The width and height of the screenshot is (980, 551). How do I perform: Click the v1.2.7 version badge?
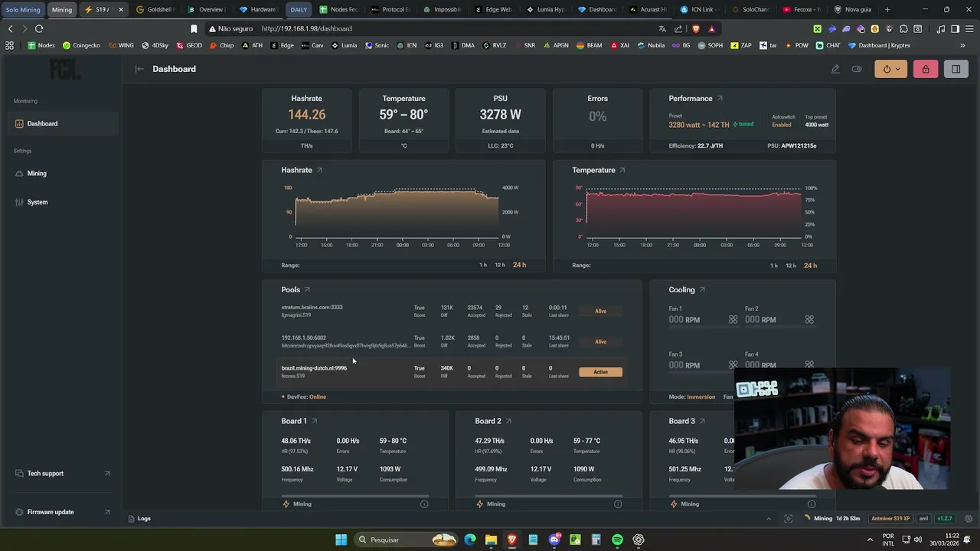click(945, 519)
